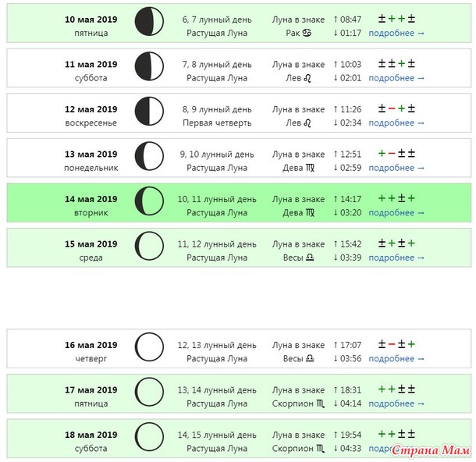This screenshot has height=462, width=476.
Task: Click the first quarter moon icon for 12 мая
Action: tap(149, 112)
